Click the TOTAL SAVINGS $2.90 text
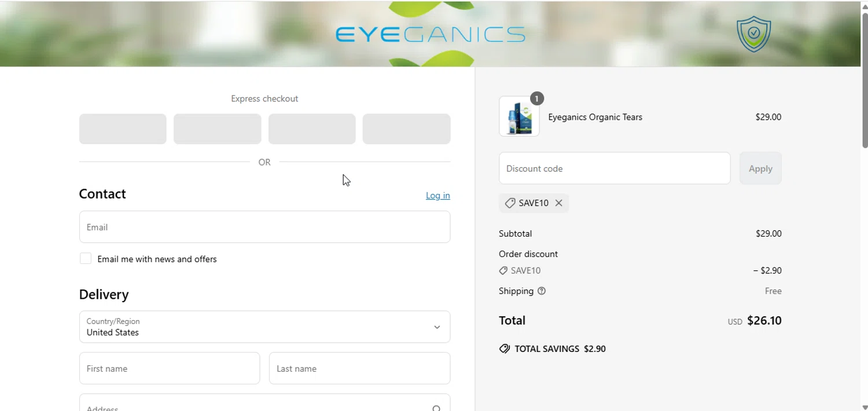 (560, 349)
